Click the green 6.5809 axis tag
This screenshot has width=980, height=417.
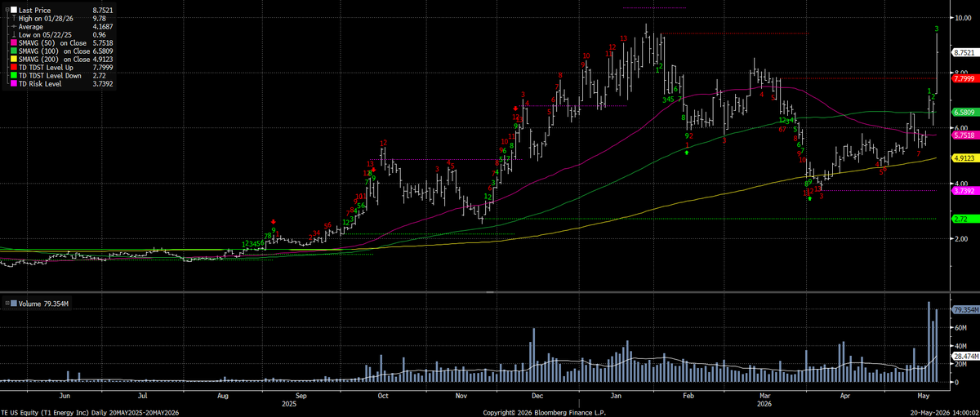pos(964,112)
